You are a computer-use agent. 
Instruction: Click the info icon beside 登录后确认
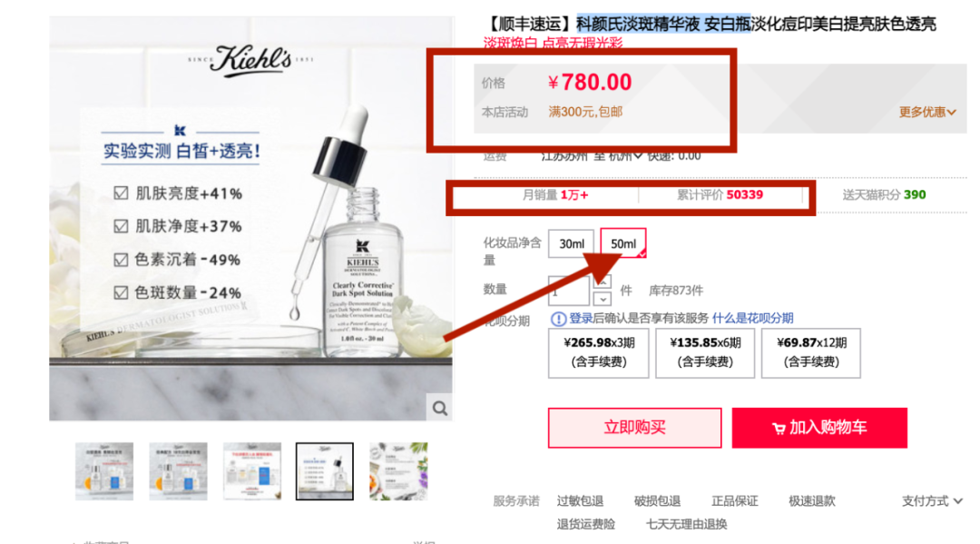pos(557,319)
